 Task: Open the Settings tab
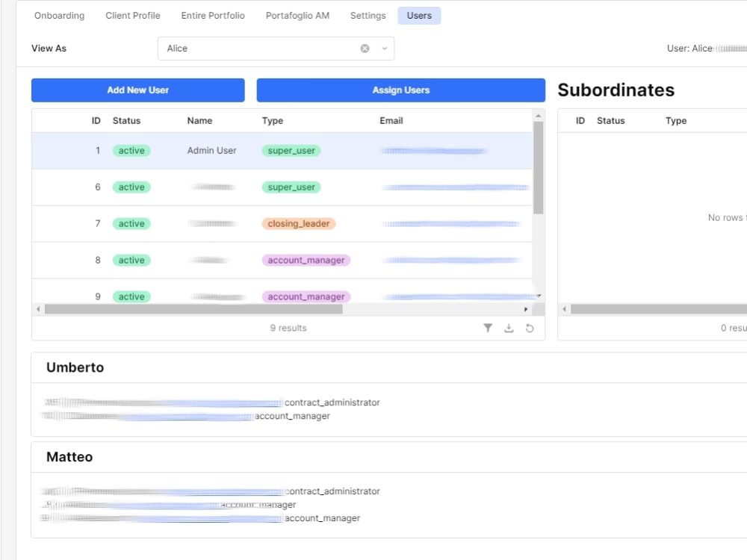(368, 15)
